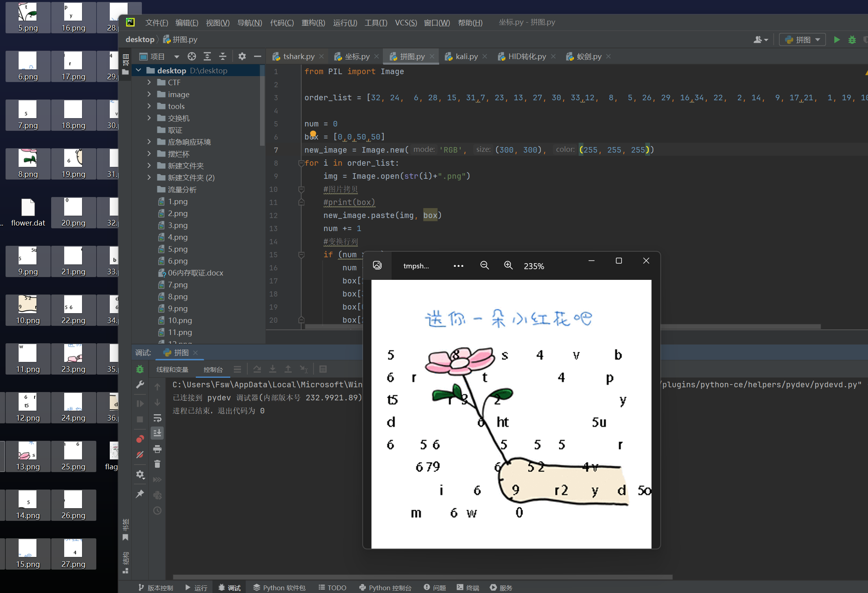Click the green Run button in toolbar
The width and height of the screenshot is (868, 593).
837,40
